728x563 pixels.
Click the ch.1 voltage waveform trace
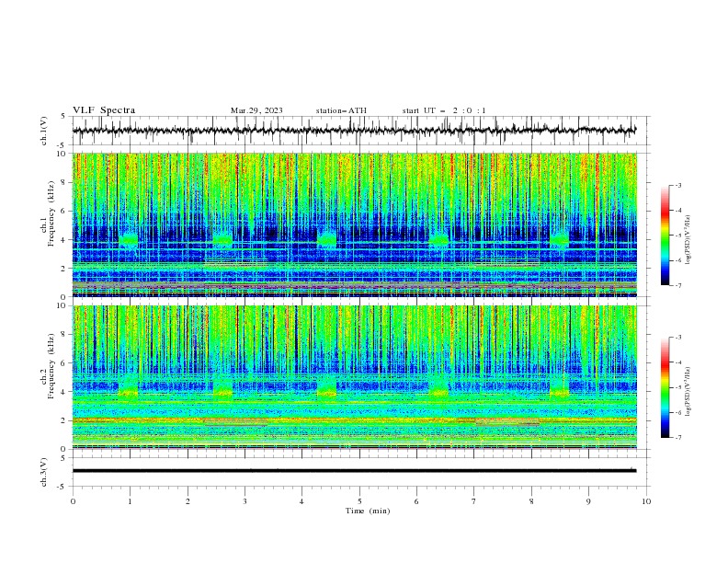[354, 131]
